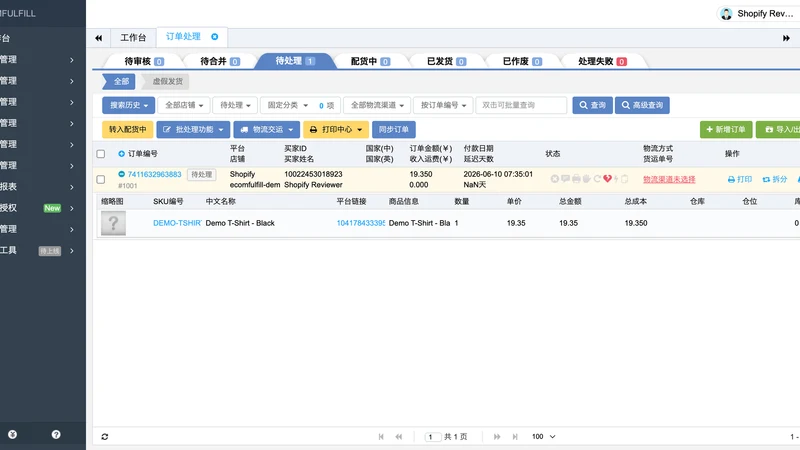
Task: Open the 待处理 filter dropdown
Action: (235, 105)
